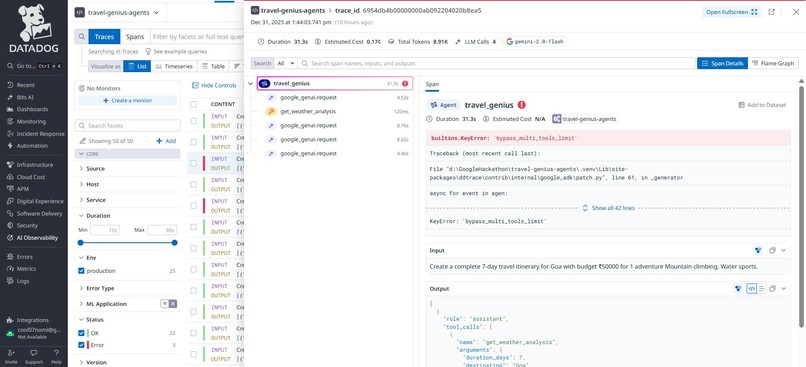Visualize as Table
The width and height of the screenshot is (806, 367).
213,66
